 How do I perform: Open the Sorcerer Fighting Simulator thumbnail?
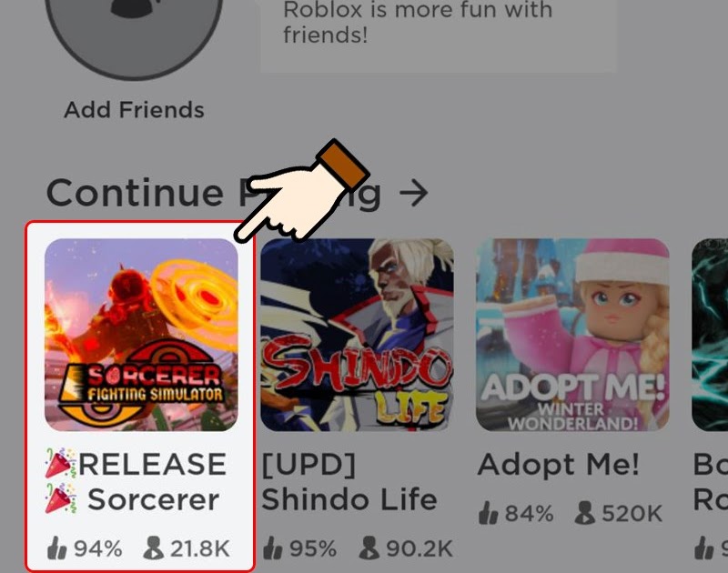pyautogui.click(x=141, y=335)
